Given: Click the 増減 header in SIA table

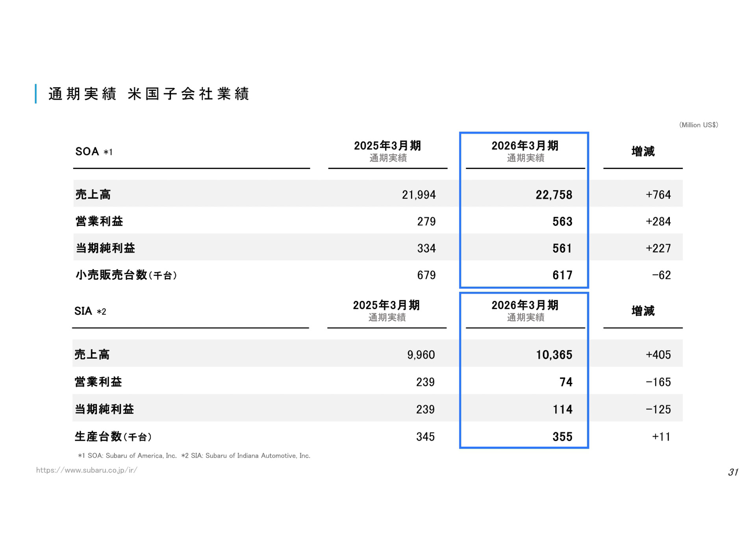Looking at the screenshot, I should point(643,311).
